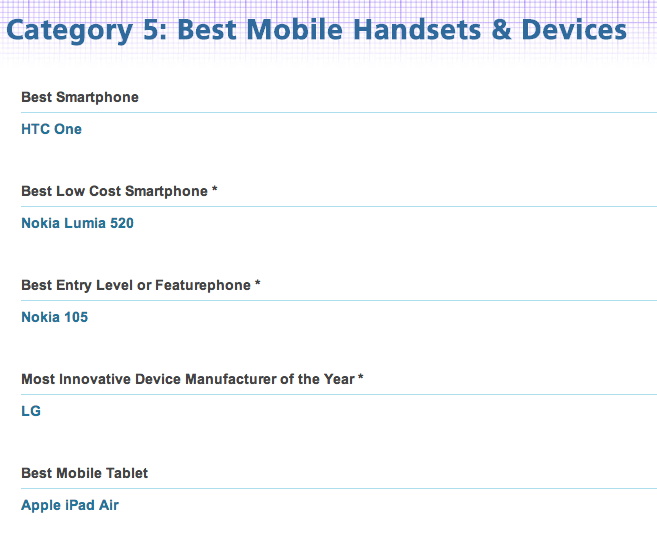Image resolution: width=657 pixels, height=537 pixels.
Task: Follow the Nokia 105 link
Action: pos(54,317)
